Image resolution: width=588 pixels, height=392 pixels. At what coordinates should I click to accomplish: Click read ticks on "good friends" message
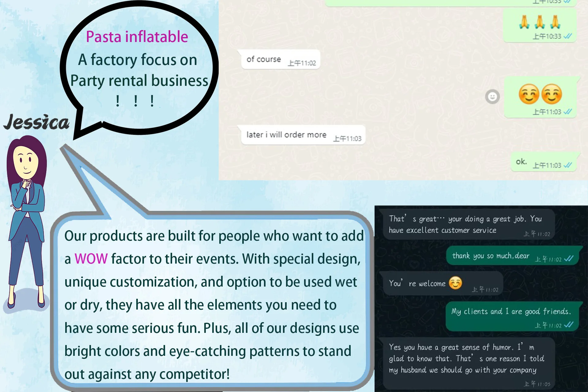[x=569, y=325]
